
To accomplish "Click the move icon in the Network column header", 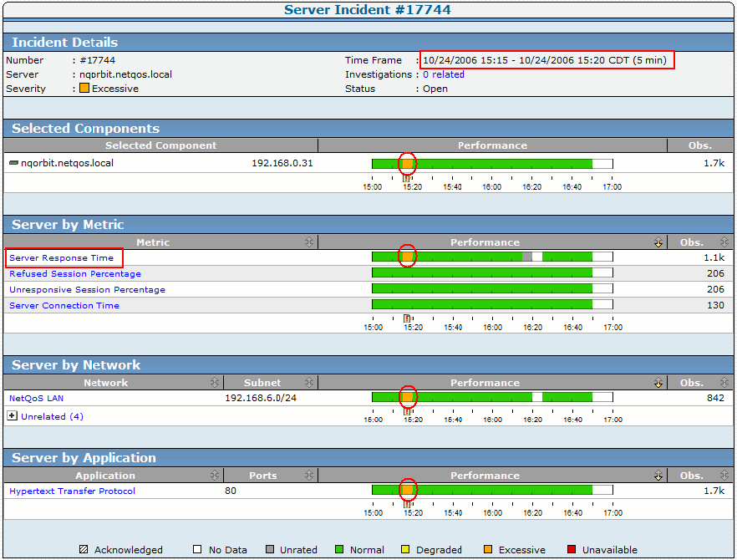I will pos(214,383).
